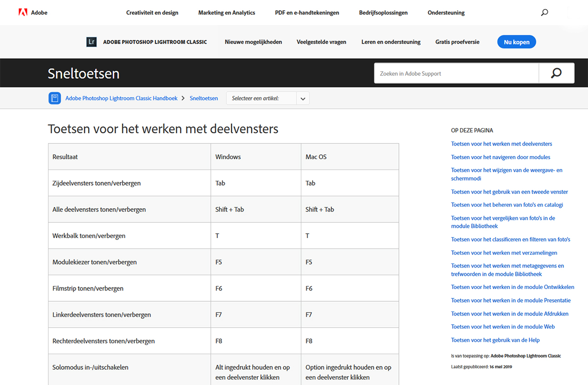The width and height of the screenshot is (588, 385).
Task: Click 'Toetsen voor het werken met deelvensters' heading
Action: point(163,129)
